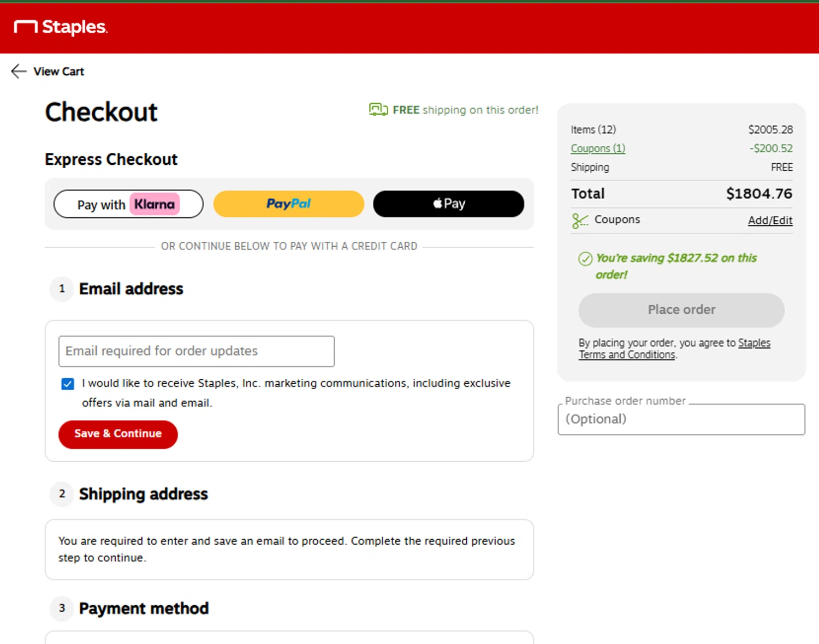The image size is (819, 644).
Task: Pay with Klarna express button
Action: [x=128, y=204]
